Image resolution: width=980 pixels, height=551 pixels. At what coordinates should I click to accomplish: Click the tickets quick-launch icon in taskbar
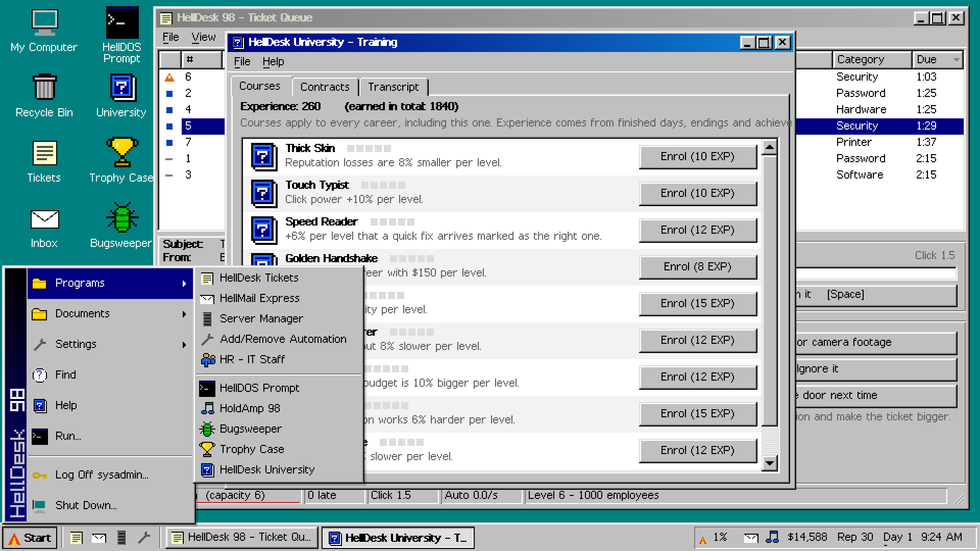(77, 538)
